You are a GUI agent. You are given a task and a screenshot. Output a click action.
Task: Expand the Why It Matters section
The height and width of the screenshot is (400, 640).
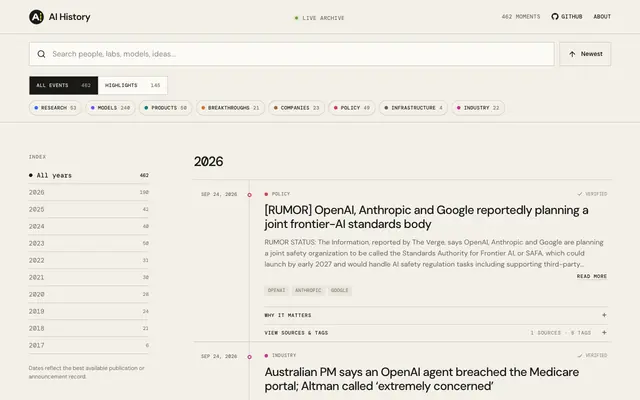pyautogui.click(x=436, y=315)
